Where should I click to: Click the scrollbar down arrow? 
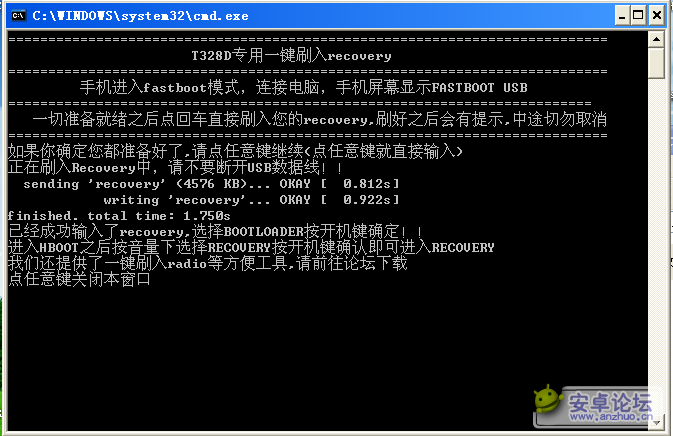656,423
